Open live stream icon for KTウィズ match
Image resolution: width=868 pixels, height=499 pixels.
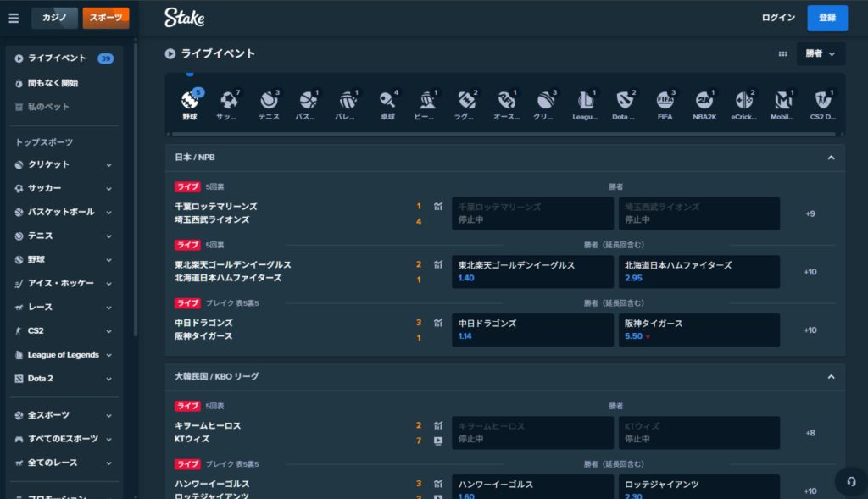click(x=438, y=441)
